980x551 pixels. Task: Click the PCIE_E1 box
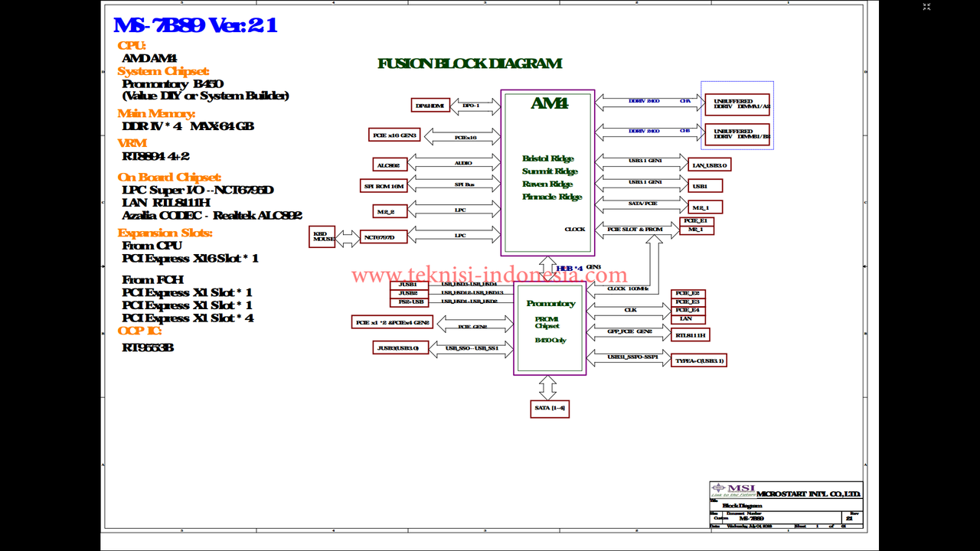[x=697, y=221]
